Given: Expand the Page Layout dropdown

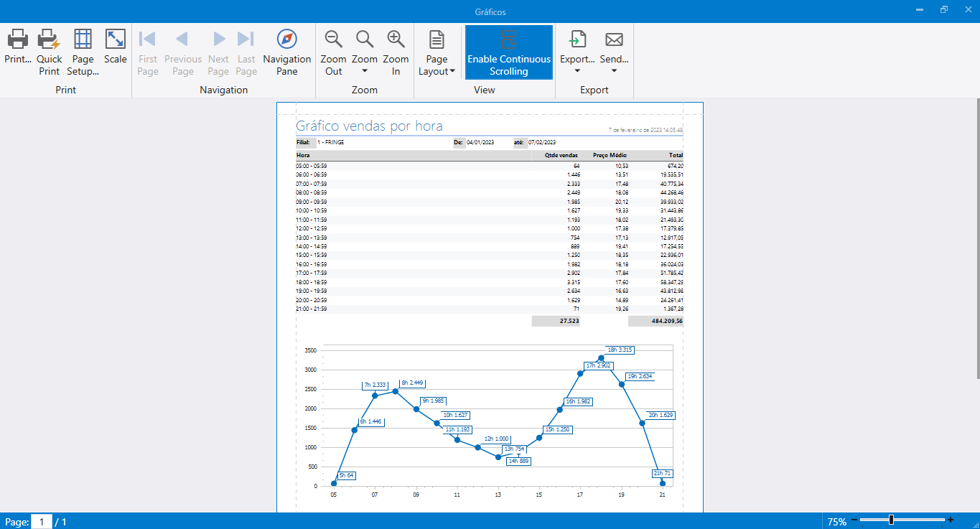Looking at the screenshot, I should click(x=452, y=71).
